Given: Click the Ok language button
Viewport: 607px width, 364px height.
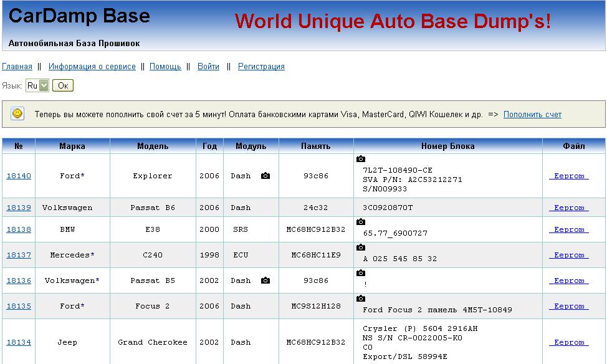Looking at the screenshot, I should pyautogui.click(x=63, y=85).
